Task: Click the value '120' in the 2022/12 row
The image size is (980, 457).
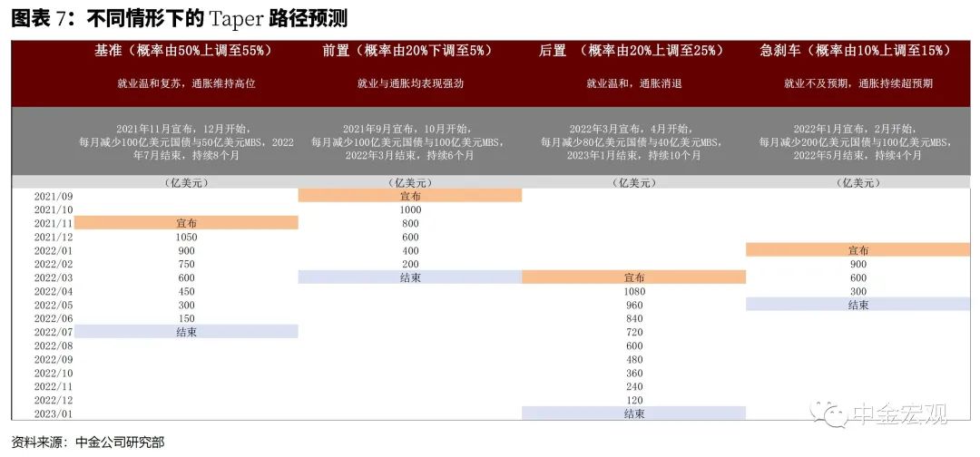Action: coord(633,400)
